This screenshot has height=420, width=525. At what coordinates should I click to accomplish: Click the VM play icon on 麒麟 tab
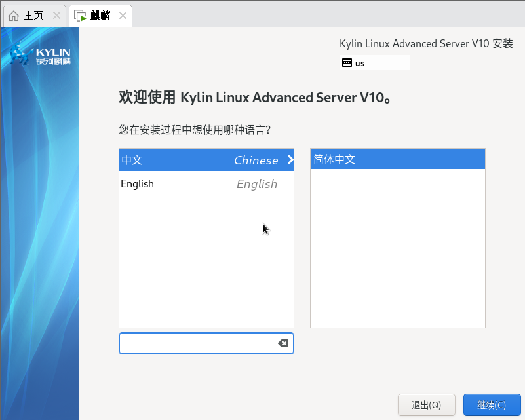tap(80, 16)
